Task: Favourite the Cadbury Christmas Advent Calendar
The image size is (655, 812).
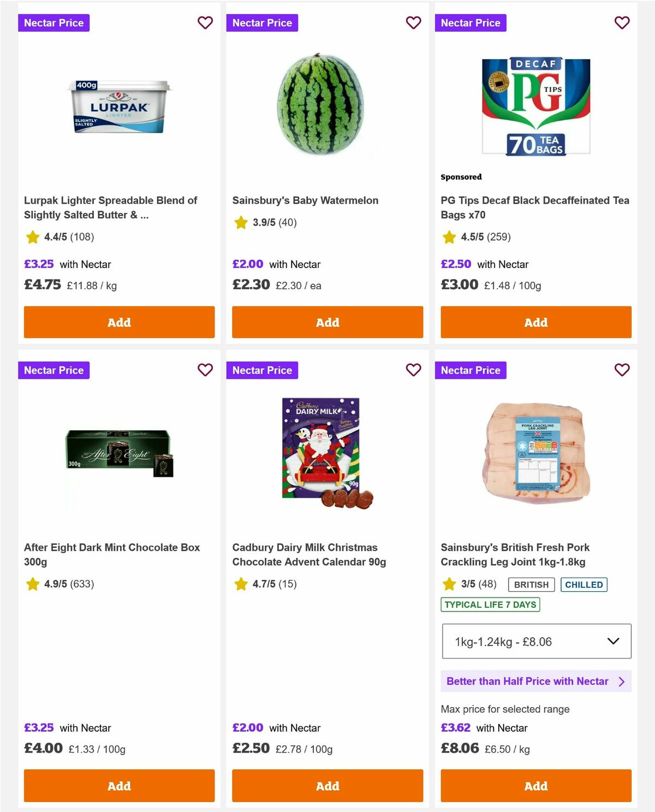Action: click(x=413, y=370)
